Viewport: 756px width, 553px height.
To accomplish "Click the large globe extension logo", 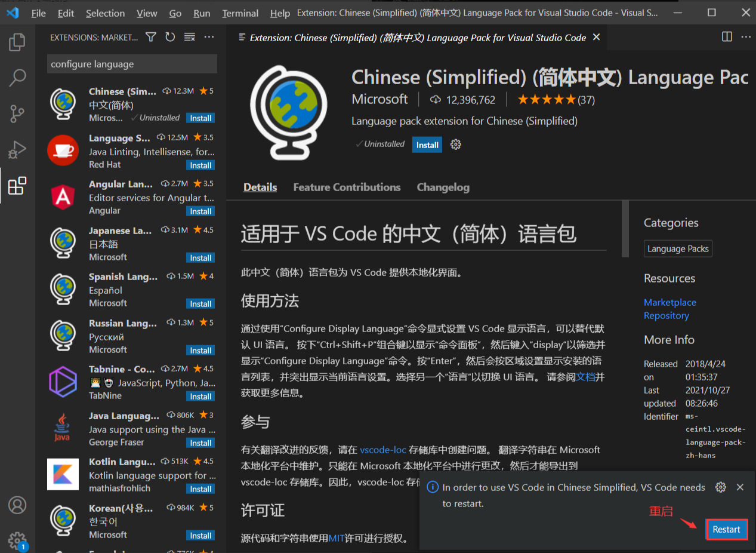I will point(289,113).
